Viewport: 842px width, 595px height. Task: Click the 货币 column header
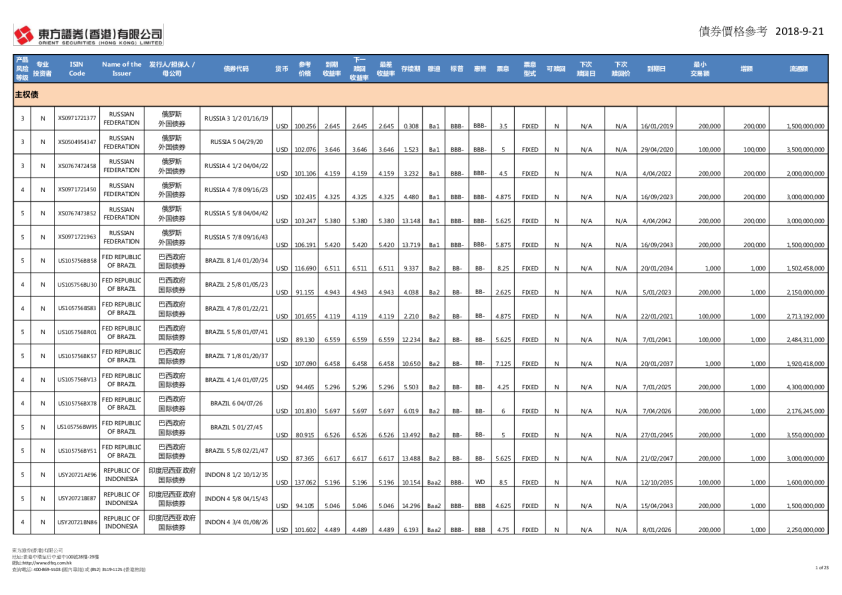click(282, 69)
